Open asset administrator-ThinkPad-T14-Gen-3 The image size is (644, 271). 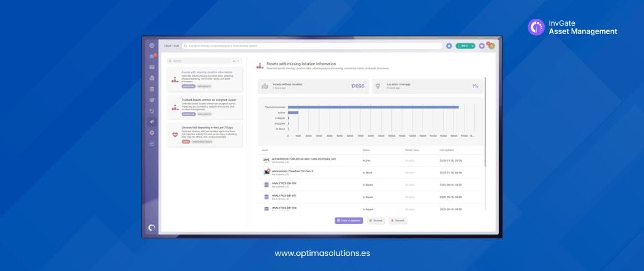(292, 171)
